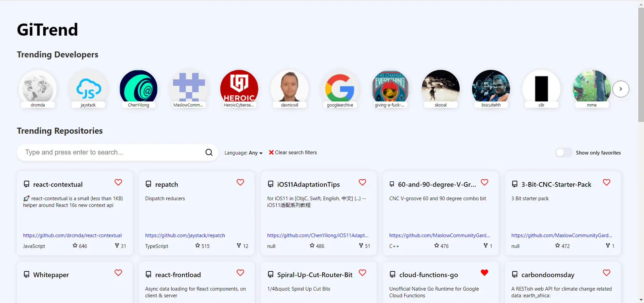Viewport: 644px width, 303px height.
Task: Toggle favorite on react-frontload card
Action: click(240, 273)
